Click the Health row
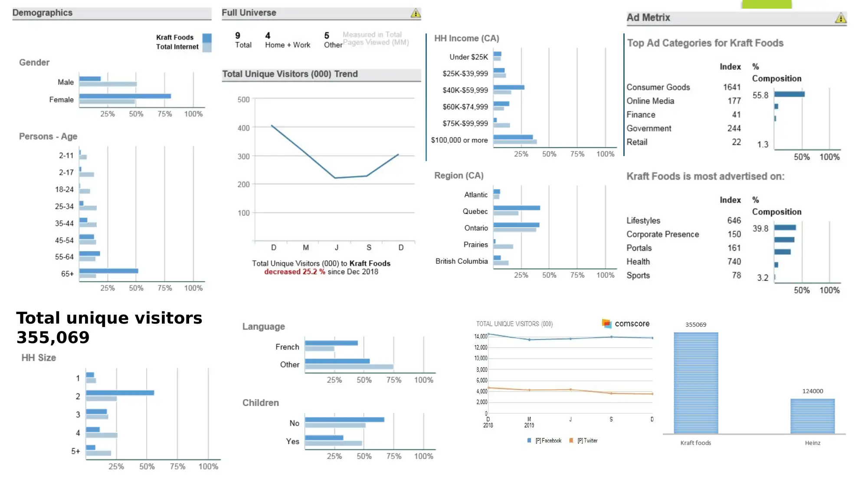Image resolution: width=868 pixels, height=488 pixels. pos(684,262)
